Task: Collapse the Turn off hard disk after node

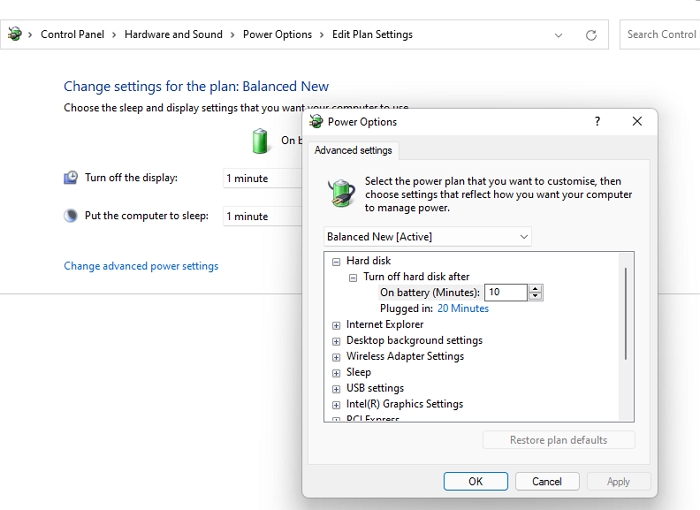Action: click(x=353, y=277)
